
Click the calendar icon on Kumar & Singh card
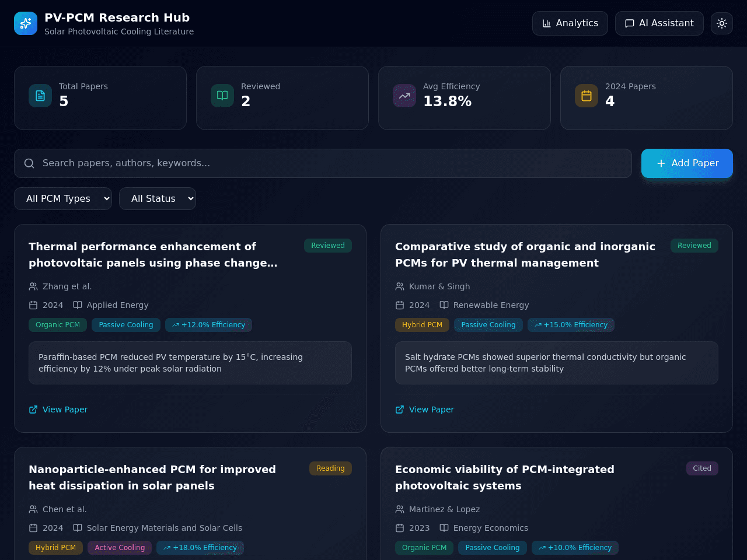pos(400,305)
